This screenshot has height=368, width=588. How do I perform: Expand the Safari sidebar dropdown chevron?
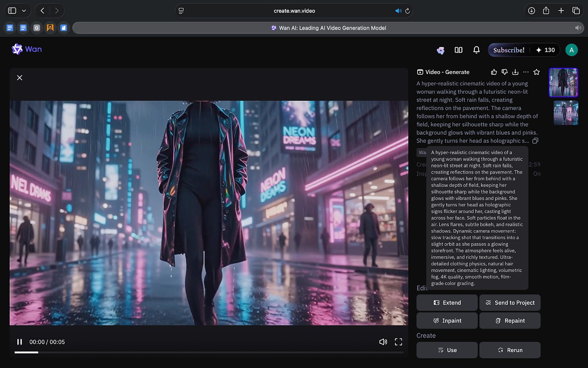tap(24, 11)
